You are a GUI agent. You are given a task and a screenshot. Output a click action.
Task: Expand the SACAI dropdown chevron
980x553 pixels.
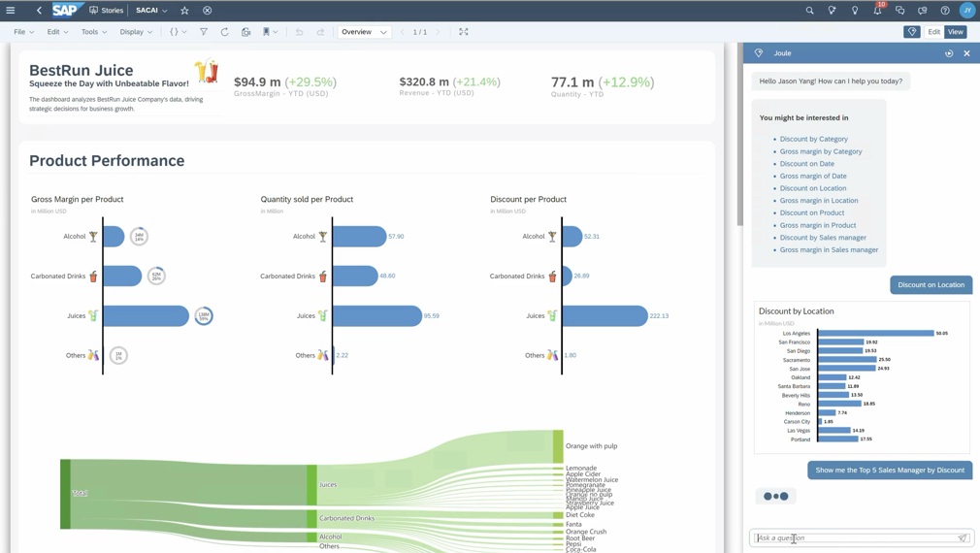[164, 11]
